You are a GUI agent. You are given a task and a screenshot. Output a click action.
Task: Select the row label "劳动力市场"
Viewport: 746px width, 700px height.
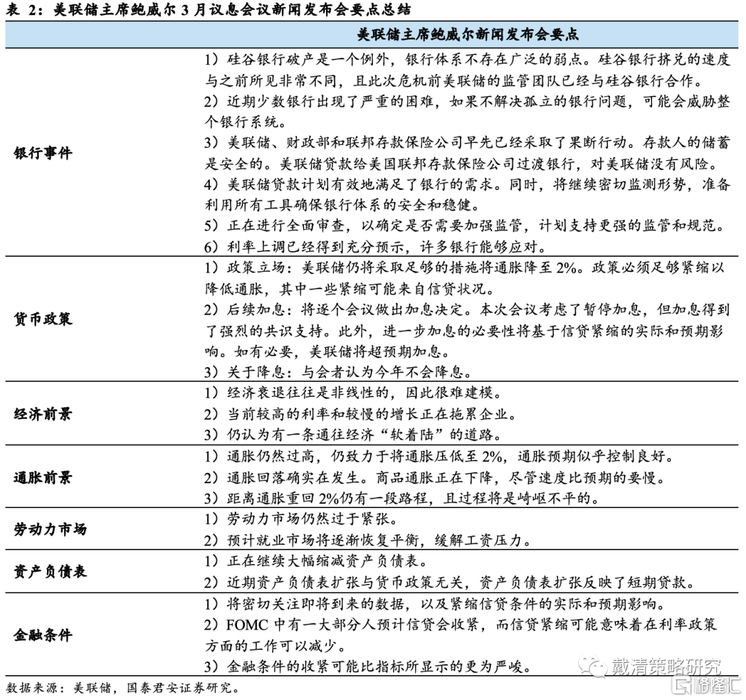[x=50, y=529]
